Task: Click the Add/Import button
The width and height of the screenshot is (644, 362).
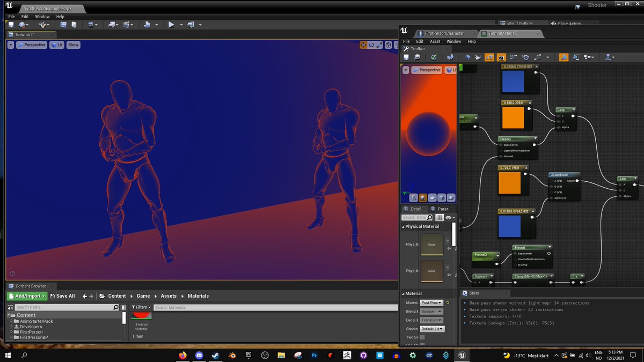Action: [x=27, y=295]
